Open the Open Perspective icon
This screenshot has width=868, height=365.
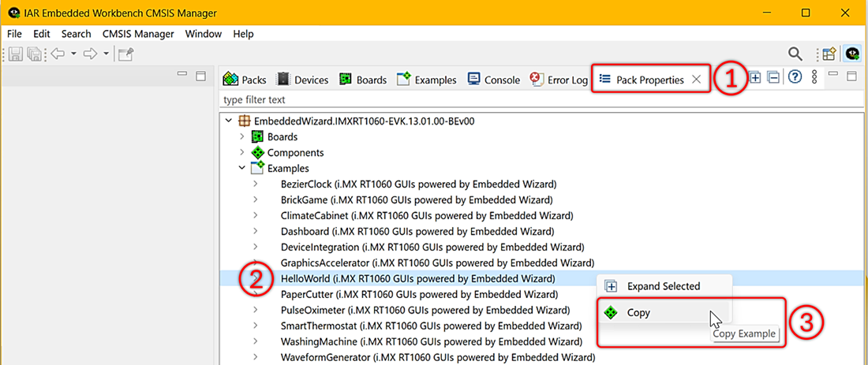point(829,54)
